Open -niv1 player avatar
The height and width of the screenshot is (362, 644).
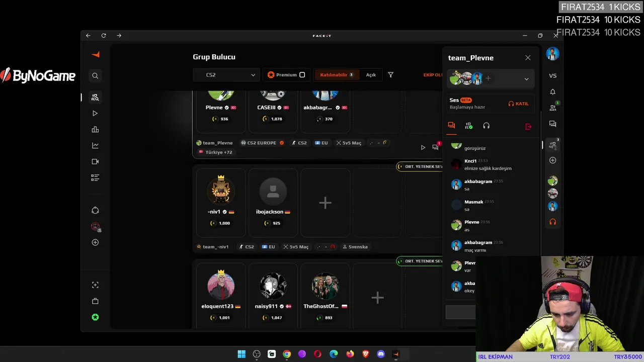pyautogui.click(x=221, y=191)
